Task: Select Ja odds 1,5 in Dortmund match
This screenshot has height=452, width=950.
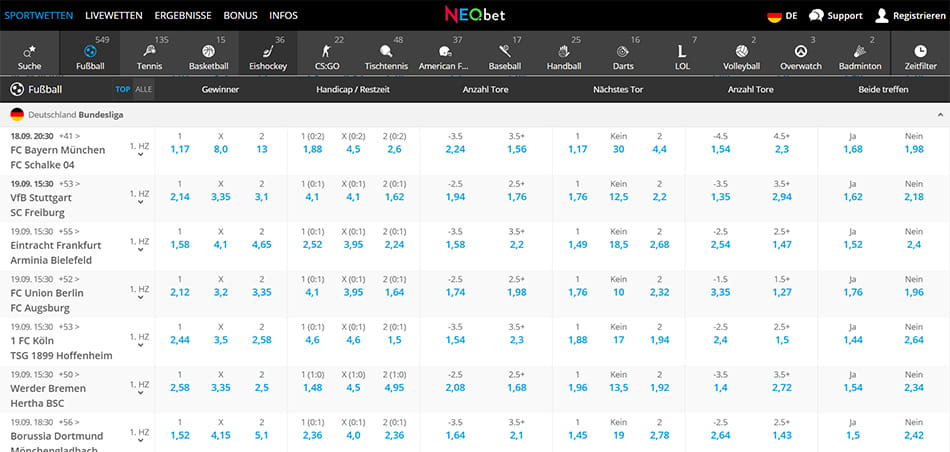Action: tap(852, 436)
